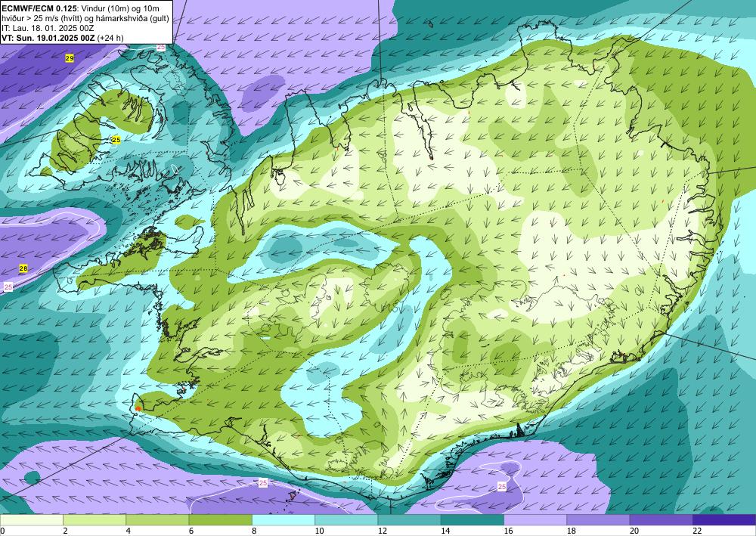The width and height of the screenshot is (756, 536).
Task: Select the violet 20–22 legend swatch
Action: (661, 520)
